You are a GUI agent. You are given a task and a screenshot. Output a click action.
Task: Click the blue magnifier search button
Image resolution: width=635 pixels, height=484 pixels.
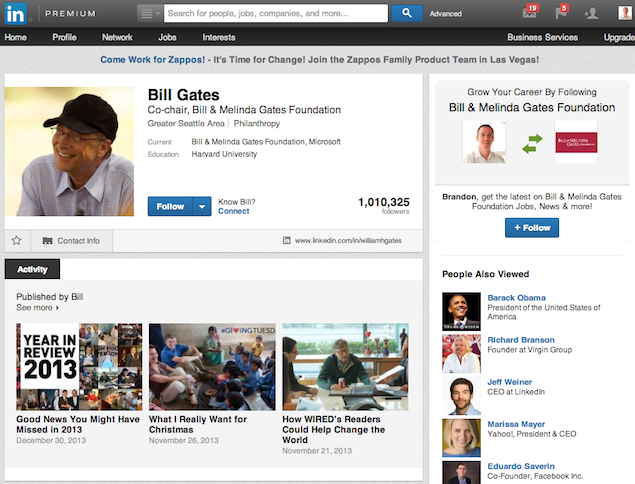pyautogui.click(x=407, y=13)
